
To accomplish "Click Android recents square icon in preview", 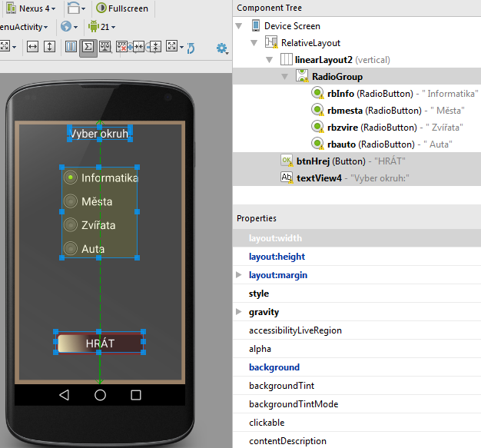I will point(136,395).
